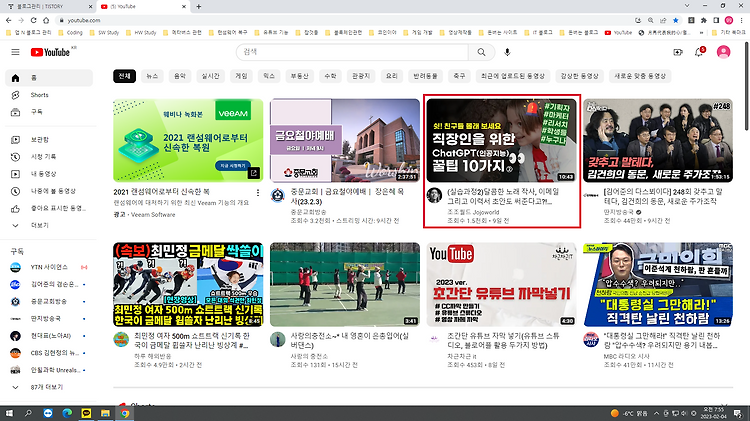
Task: Open liked videos 좋아요 표시한 동영상
Action: coord(49,209)
